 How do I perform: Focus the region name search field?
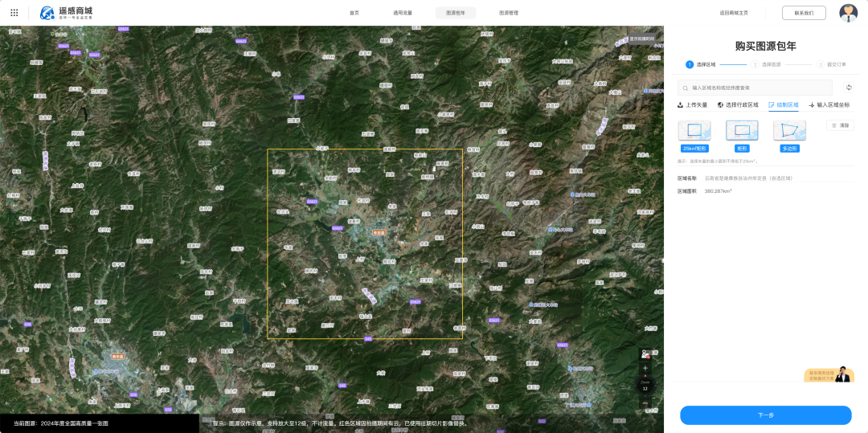[755, 88]
